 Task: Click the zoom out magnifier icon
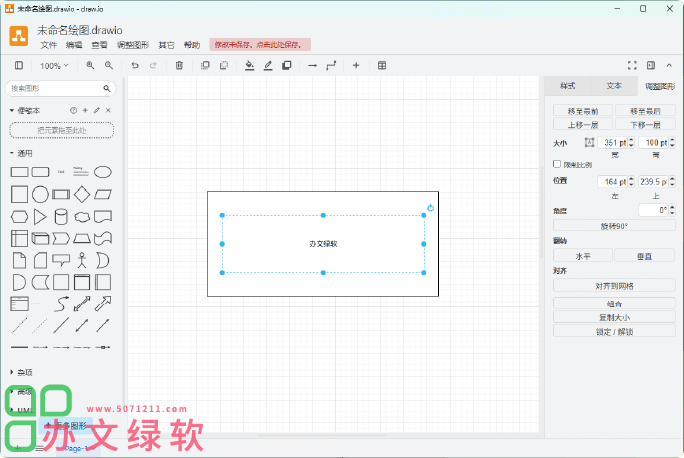click(109, 65)
